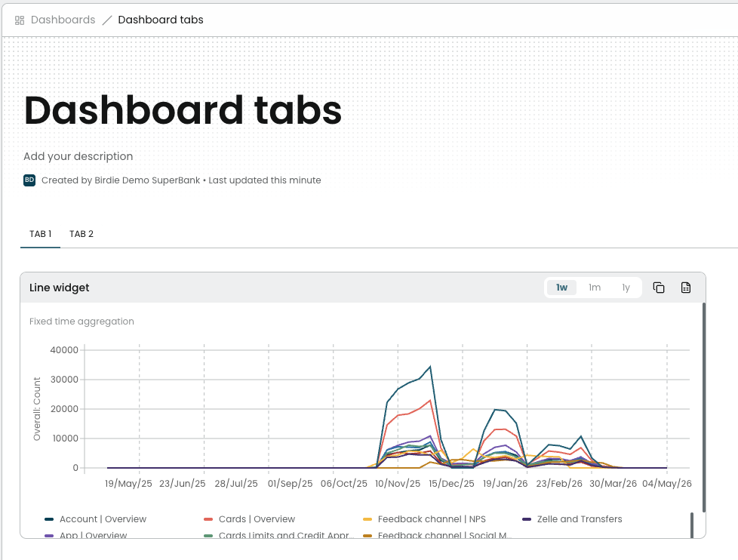Click the duplicate widget icon
Viewport: 738px width, 560px height.
pos(659,288)
